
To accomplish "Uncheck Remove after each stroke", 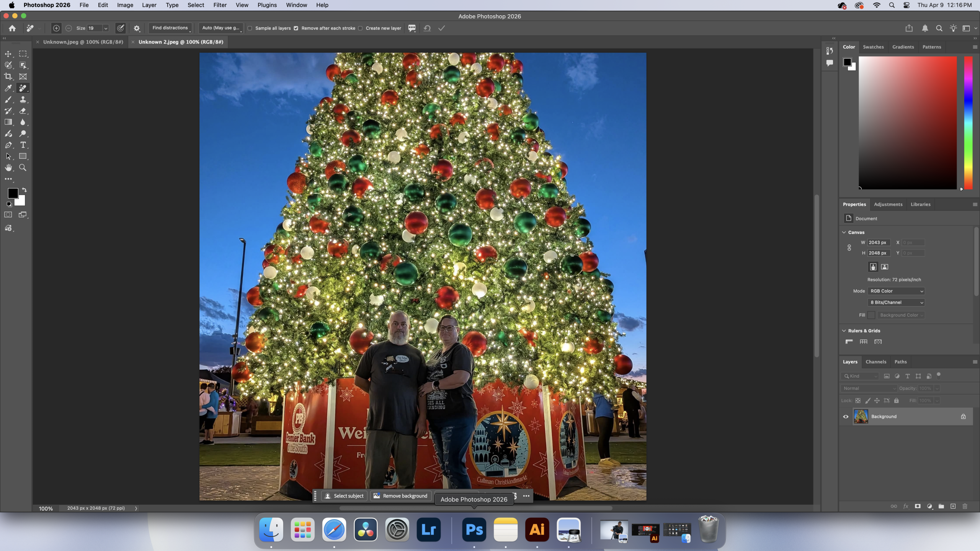I will [x=296, y=28].
